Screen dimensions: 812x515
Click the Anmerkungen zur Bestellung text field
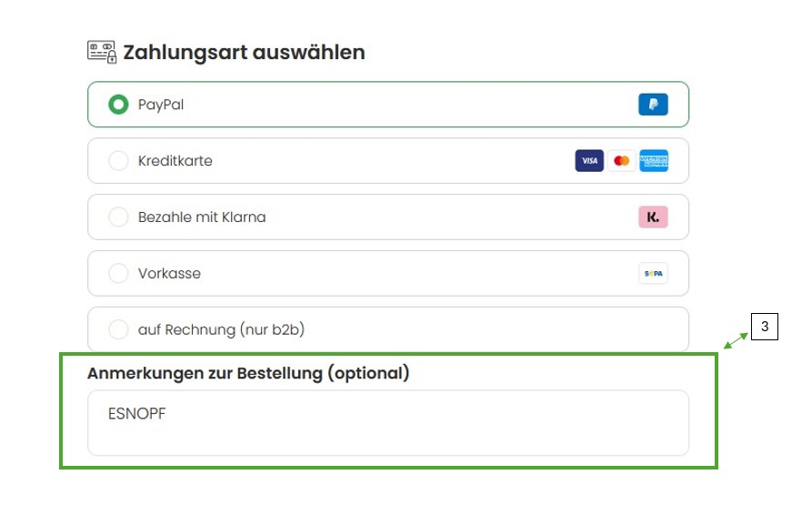point(388,423)
